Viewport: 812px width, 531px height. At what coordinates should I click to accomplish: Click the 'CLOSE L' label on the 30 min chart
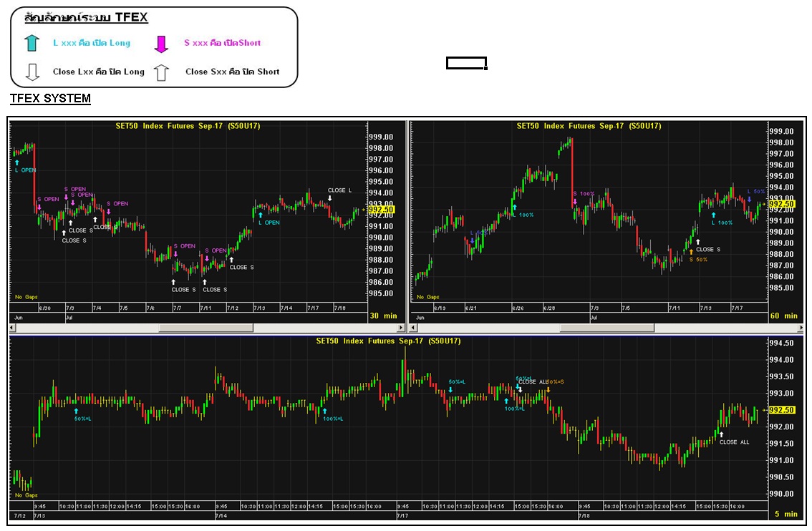click(x=339, y=190)
